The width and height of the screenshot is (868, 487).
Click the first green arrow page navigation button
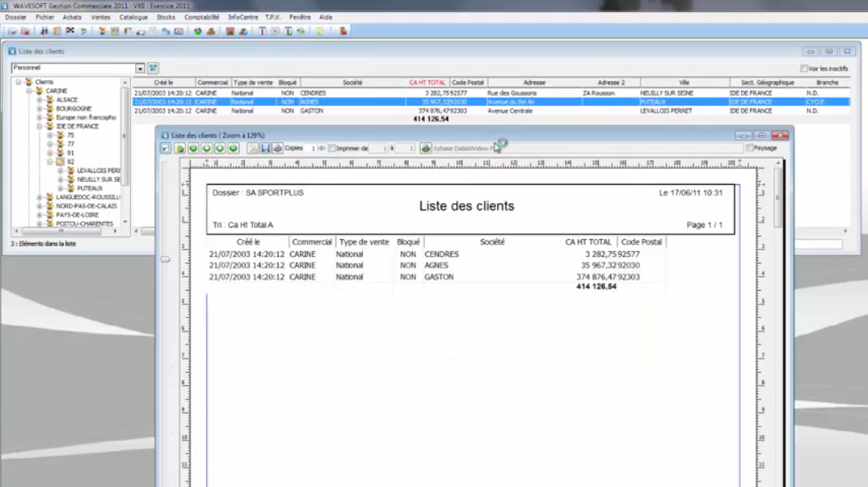(193, 148)
